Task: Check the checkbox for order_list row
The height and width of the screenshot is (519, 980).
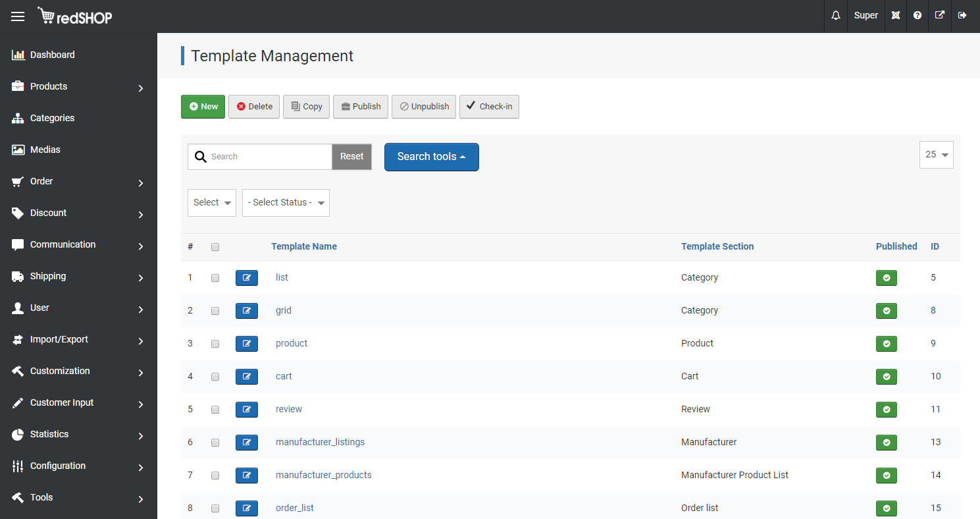Action: click(215, 508)
